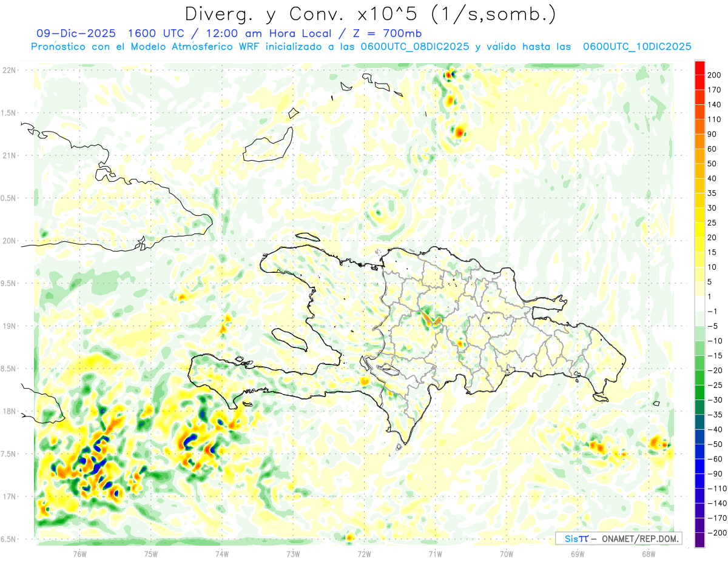Click the '7.5N' latitude label
This screenshot has width=728, height=562.
point(8,454)
